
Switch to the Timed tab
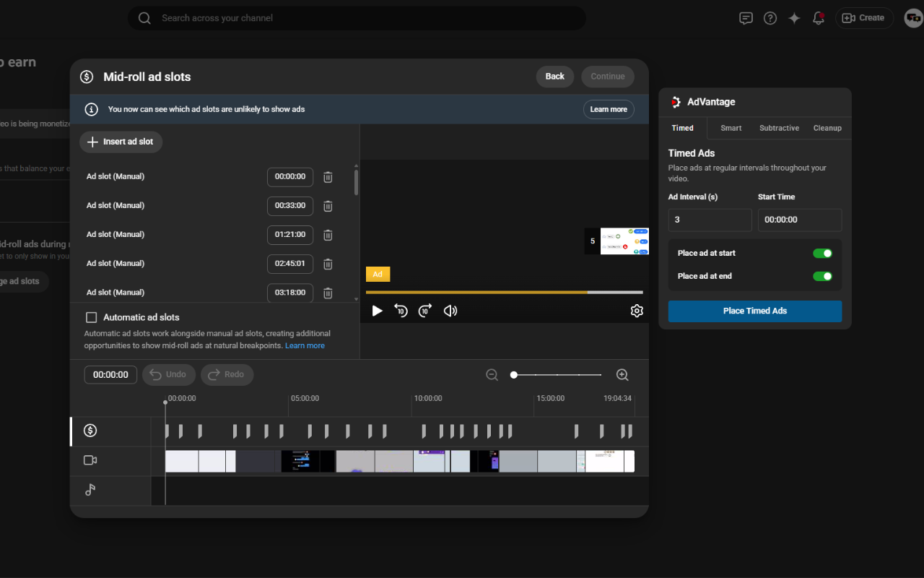click(x=683, y=128)
